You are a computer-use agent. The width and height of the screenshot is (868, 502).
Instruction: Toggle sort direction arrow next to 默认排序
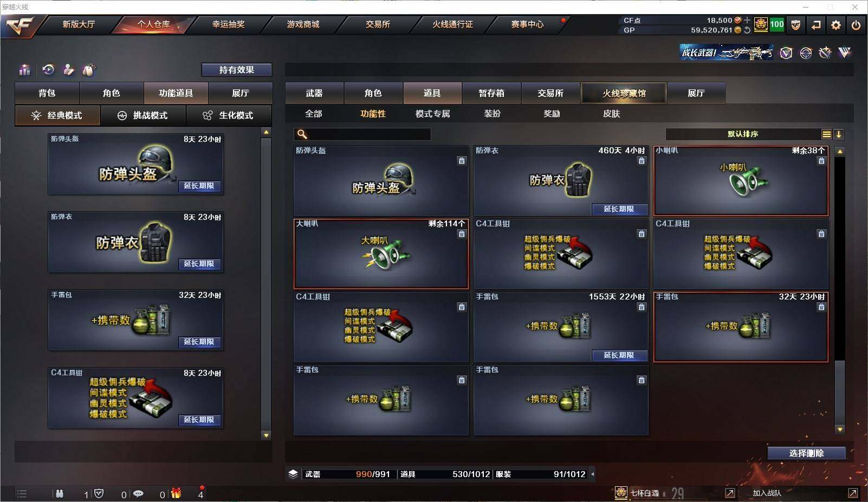point(839,134)
